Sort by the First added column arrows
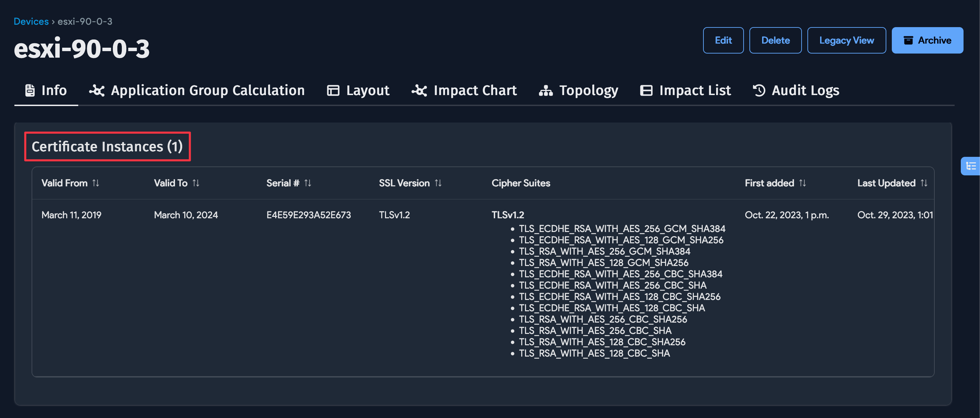The height and width of the screenshot is (418, 980). point(803,183)
